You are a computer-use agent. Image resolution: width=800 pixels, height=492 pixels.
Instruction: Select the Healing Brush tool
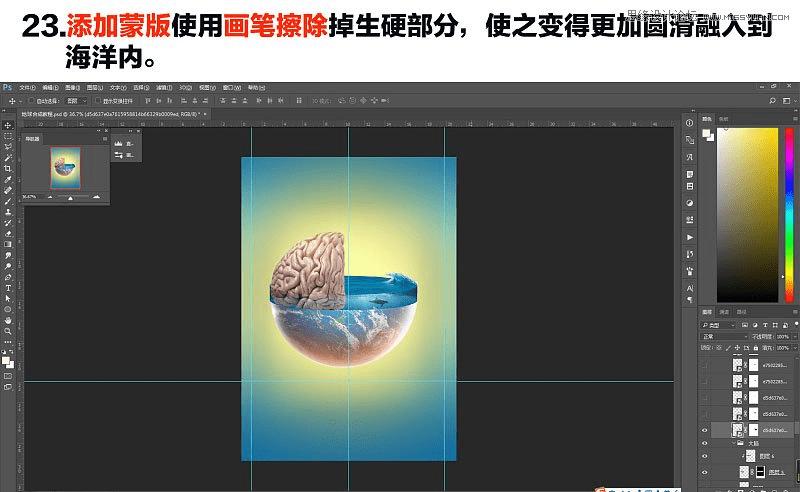(x=8, y=190)
